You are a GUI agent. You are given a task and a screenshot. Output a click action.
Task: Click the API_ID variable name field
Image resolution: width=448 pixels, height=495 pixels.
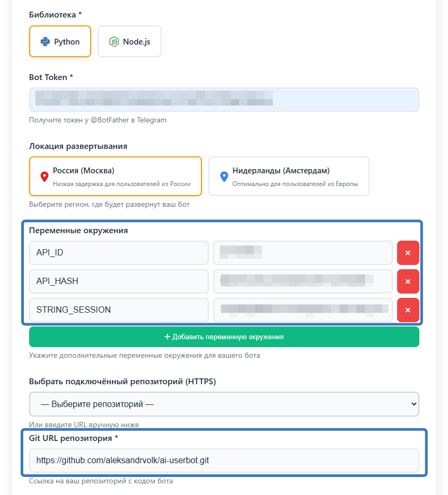[119, 253]
